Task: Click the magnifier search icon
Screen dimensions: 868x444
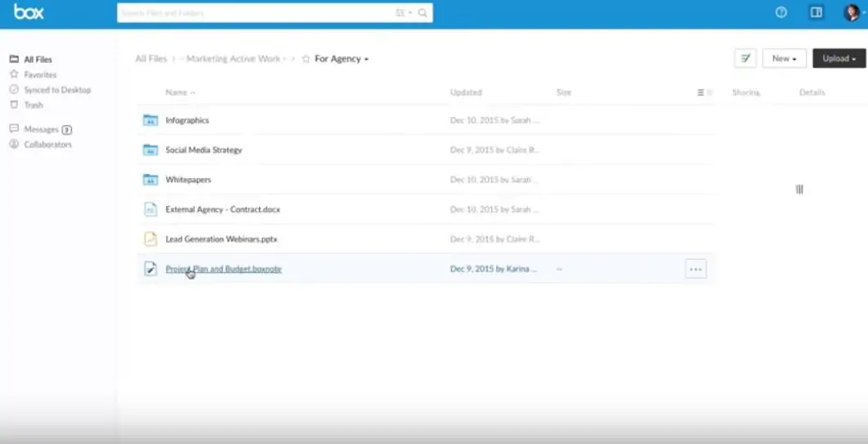Action: pos(423,13)
